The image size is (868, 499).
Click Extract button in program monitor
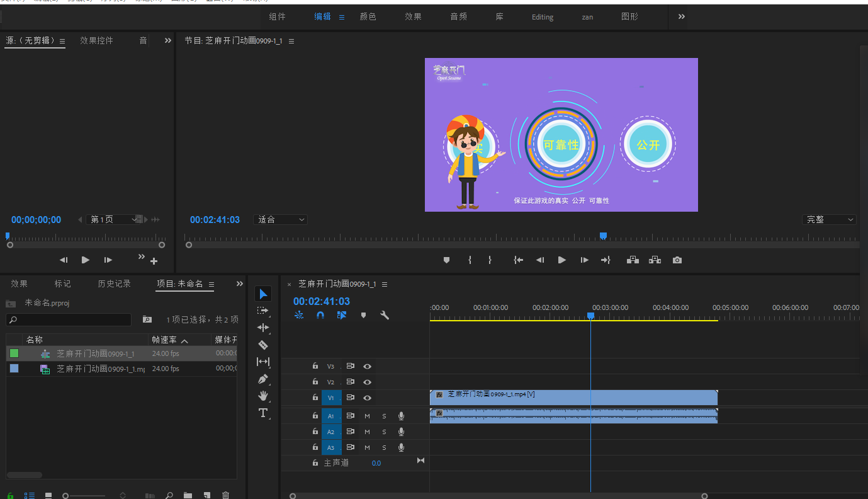tap(655, 260)
